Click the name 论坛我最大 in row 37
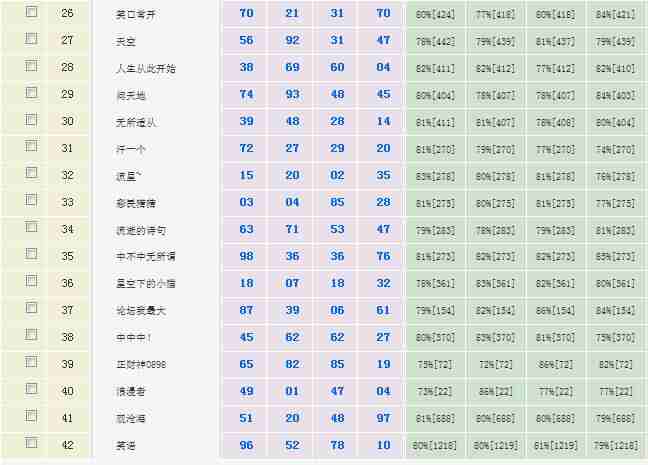Image resolution: width=648 pixels, height=465 pixels. pos(141,311)
